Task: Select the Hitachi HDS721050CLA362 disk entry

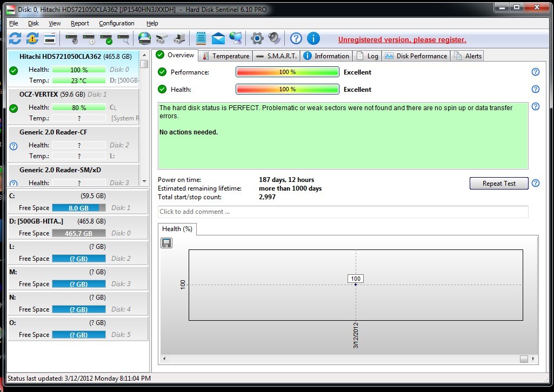Action: (74, 69)
